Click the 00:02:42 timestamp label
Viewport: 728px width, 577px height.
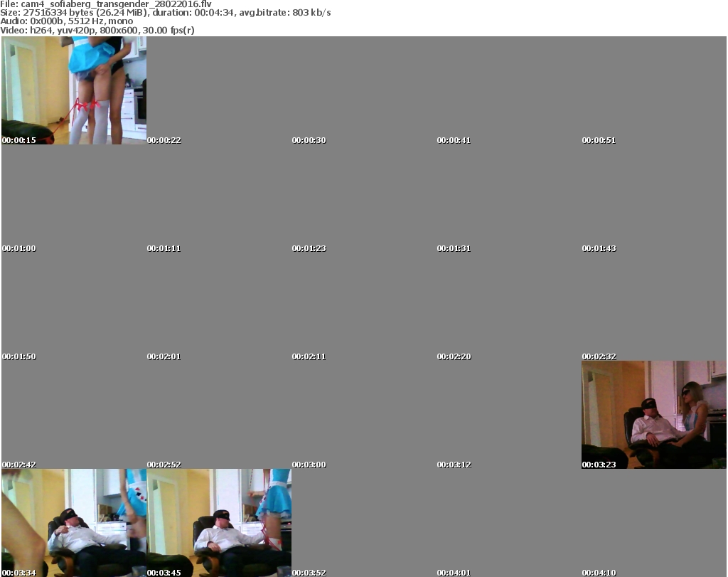19,465
